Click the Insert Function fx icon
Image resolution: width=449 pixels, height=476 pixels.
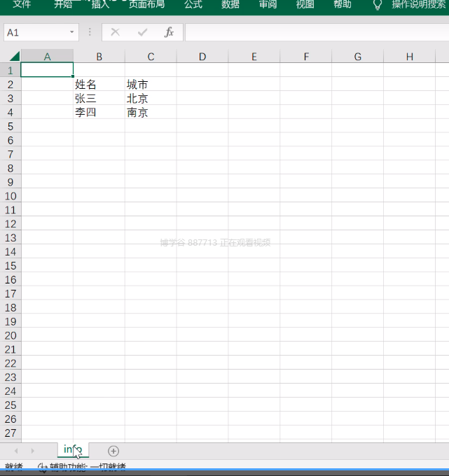(169, 32)
